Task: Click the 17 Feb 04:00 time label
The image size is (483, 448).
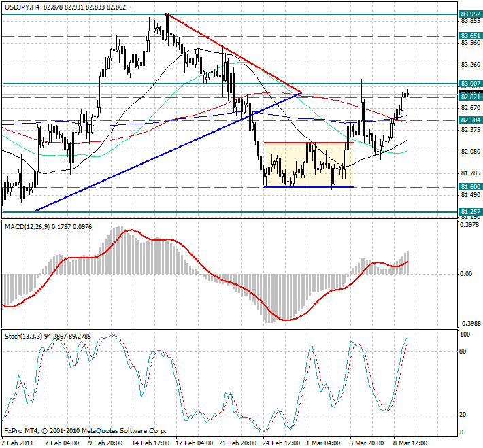Action: (194, 443)
